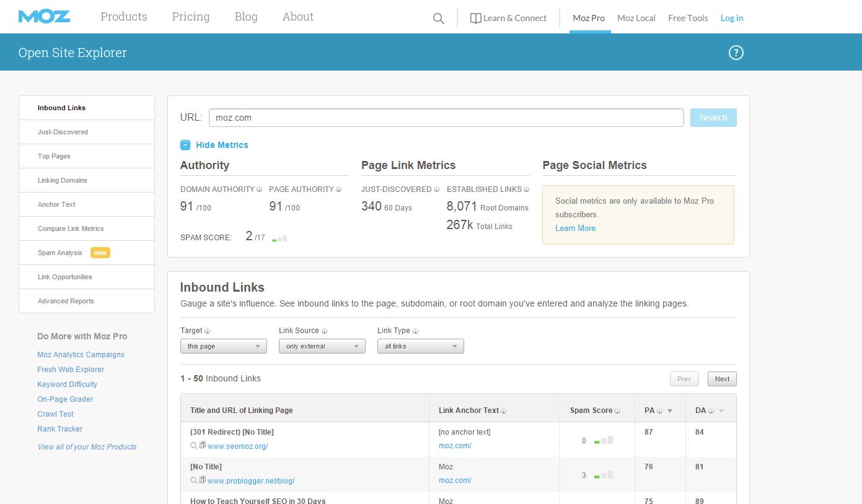Image resolution: width=862 pixels, height=504 pixels.
Task: Open Rank Tracker link
Action: 59,429
